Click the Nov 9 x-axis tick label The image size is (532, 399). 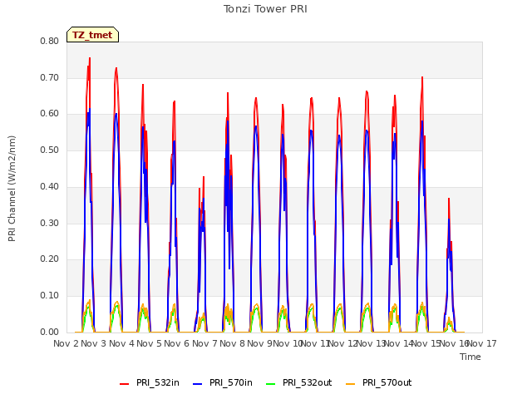(259, 343)
